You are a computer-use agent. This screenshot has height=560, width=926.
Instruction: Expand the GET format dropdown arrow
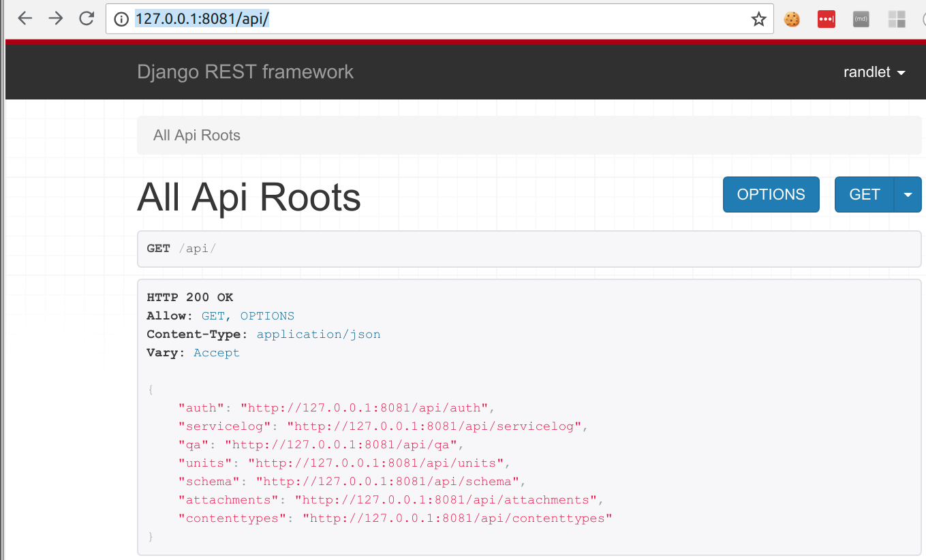[x=908, y=195]
